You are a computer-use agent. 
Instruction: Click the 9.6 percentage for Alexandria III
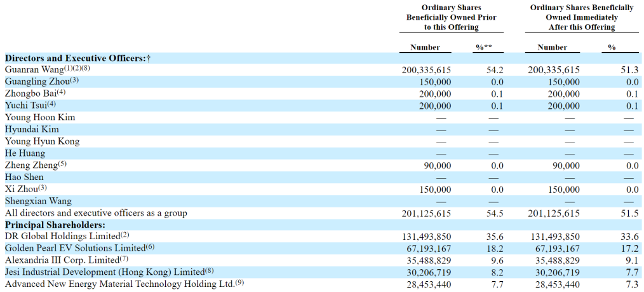pos(498,261)
